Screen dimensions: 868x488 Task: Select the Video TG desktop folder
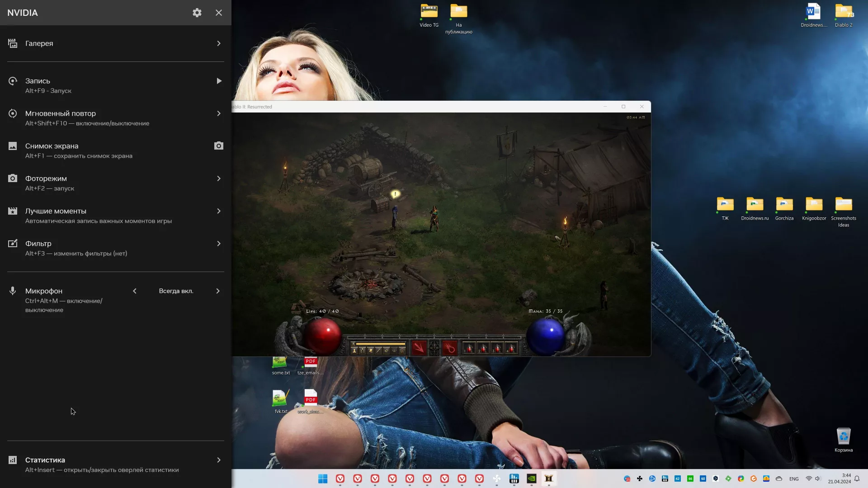[429, 16]
